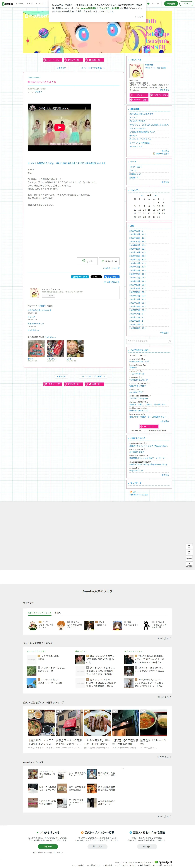Open いいね！した人一覧 link
195x868 pixels.
click(111, 268)
